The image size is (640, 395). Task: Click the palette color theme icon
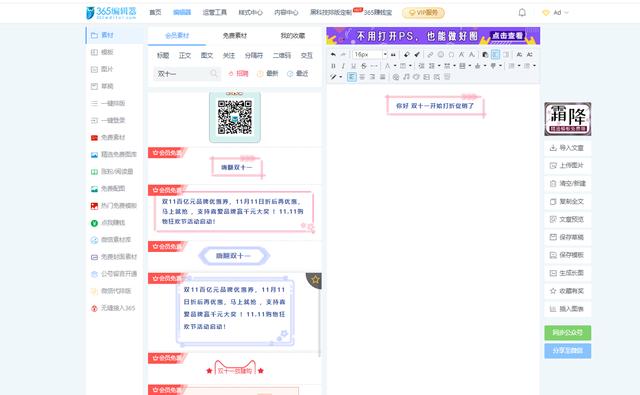416,77
